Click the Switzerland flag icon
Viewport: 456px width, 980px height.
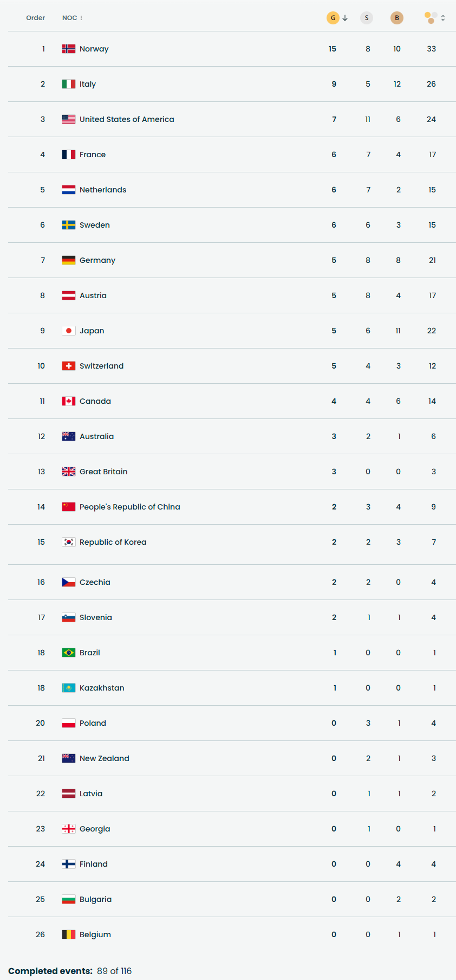[69, 366]
